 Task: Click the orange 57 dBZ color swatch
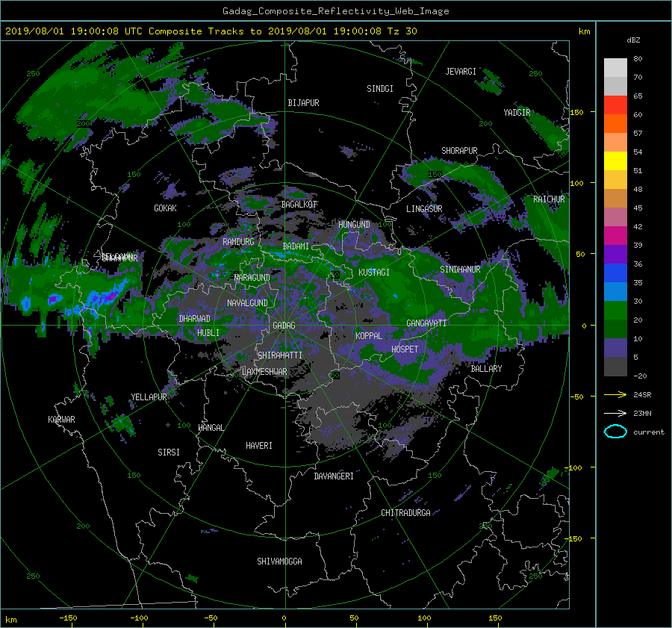pos(615,124)
